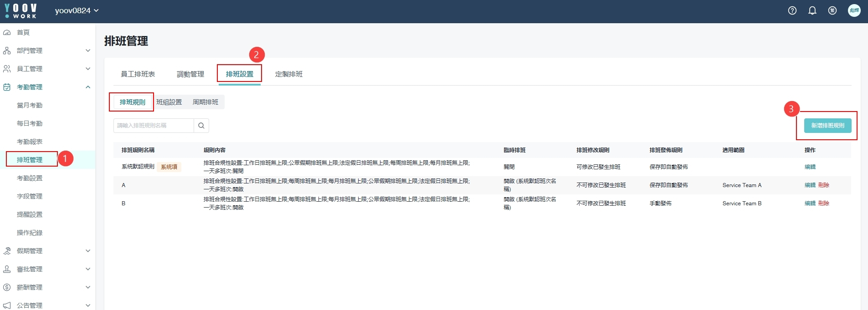Go to 首頁 home in sidebar
The width and height of the screenshot is (868, 310).
[23, 32]
